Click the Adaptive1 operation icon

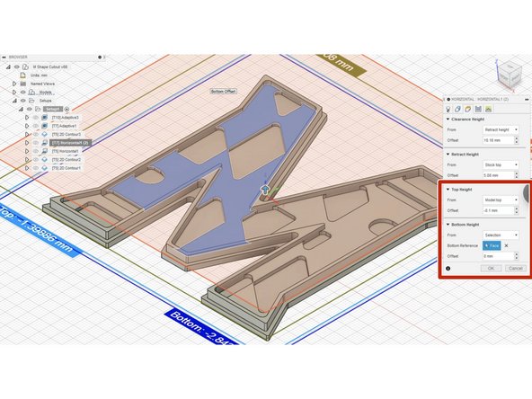click(44, 126)
